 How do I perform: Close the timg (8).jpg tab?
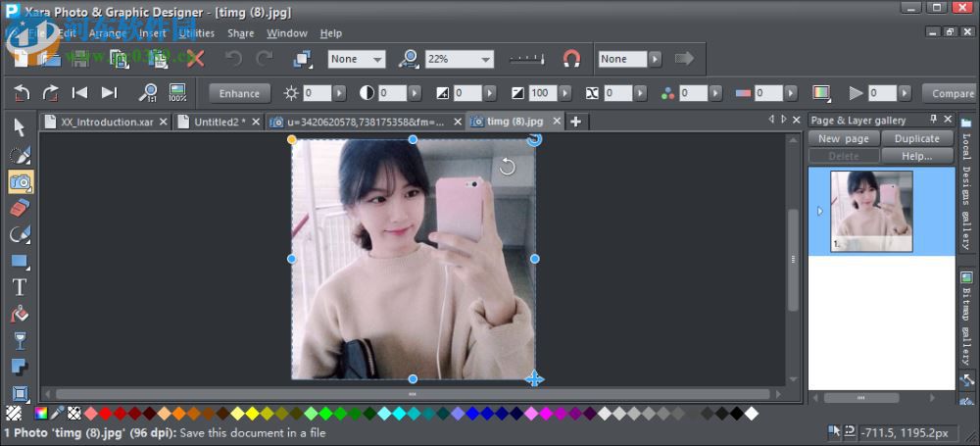pos(557,122)
